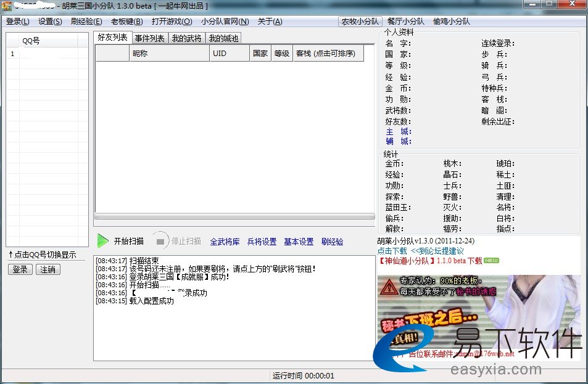Screen dimensions: 588x384
Task: Sort by the 客栈 column header
Action: 327,54
